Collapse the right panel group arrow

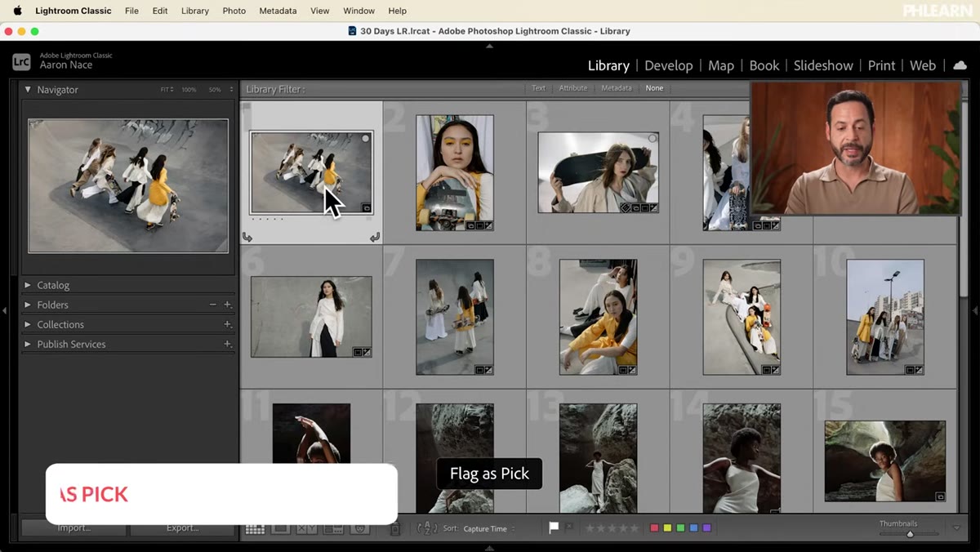[x=975, y=310]
